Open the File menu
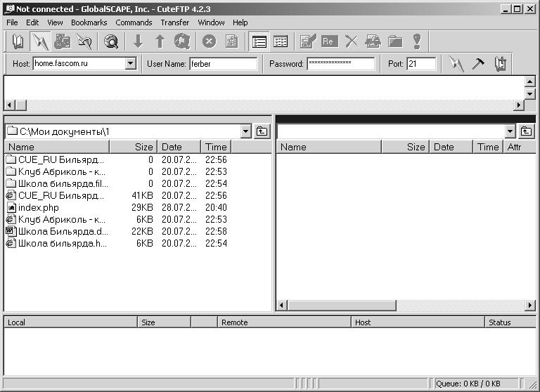 12,22
